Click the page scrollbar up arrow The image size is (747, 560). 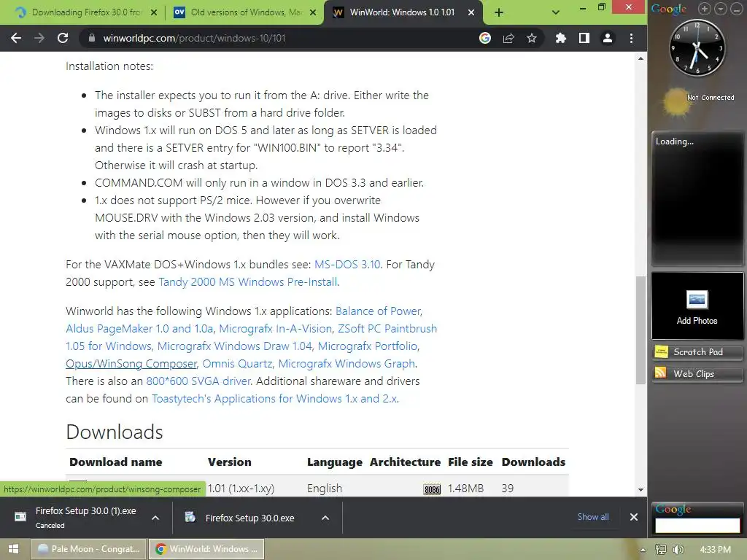[640, 58]
